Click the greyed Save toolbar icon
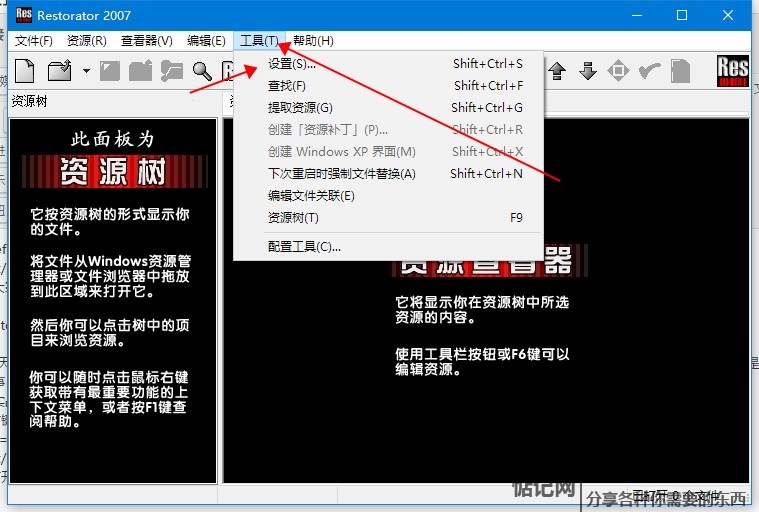 pos(110,71)
